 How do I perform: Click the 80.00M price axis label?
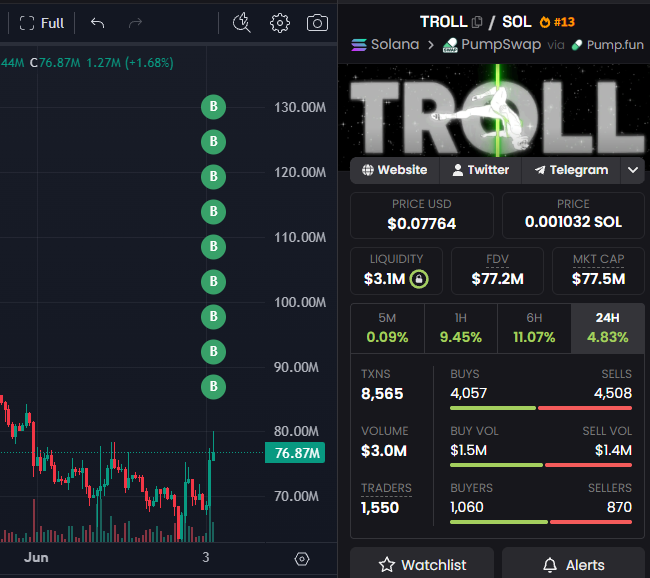point(296,431)
